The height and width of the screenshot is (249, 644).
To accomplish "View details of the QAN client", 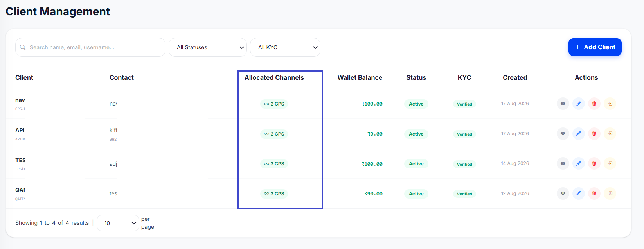I will (x=563, y=193).
